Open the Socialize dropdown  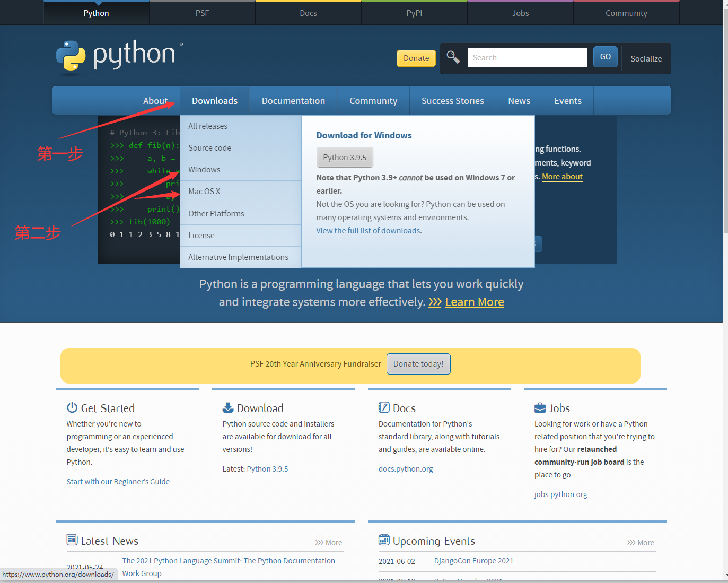coord(646,59)
